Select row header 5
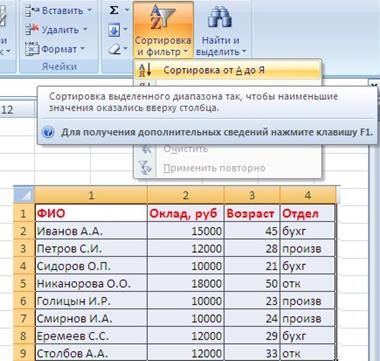The width and height of the screenshot is (380, 361). 24,283
